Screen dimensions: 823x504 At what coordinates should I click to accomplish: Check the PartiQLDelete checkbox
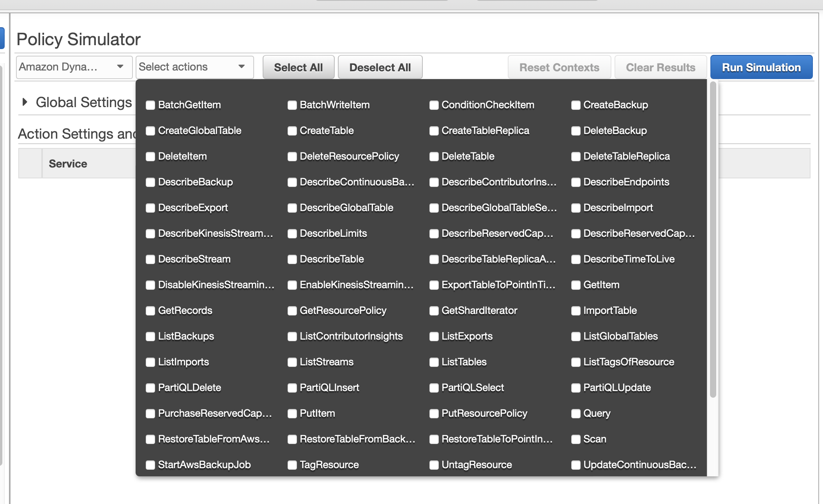(x=150, y=388)
